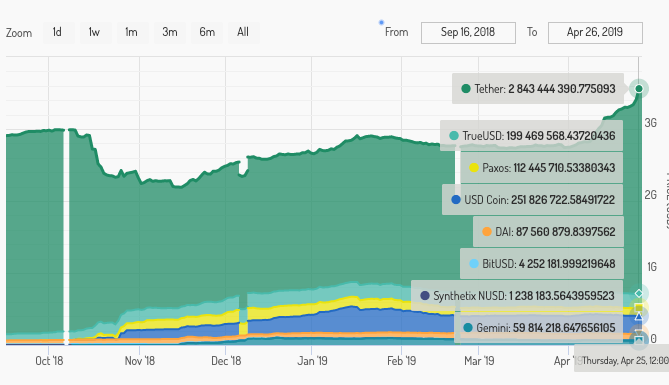Viewport: 669px width, 385px height.
Task: Click BitUSD value 4 252 181.999219648
Action: click(x=567, y=264)
